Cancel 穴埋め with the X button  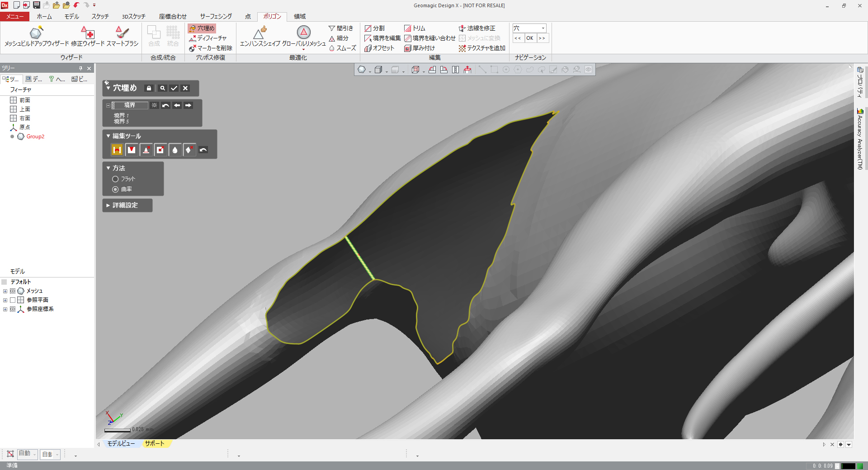pyautogui.click(x=185, y=88)
